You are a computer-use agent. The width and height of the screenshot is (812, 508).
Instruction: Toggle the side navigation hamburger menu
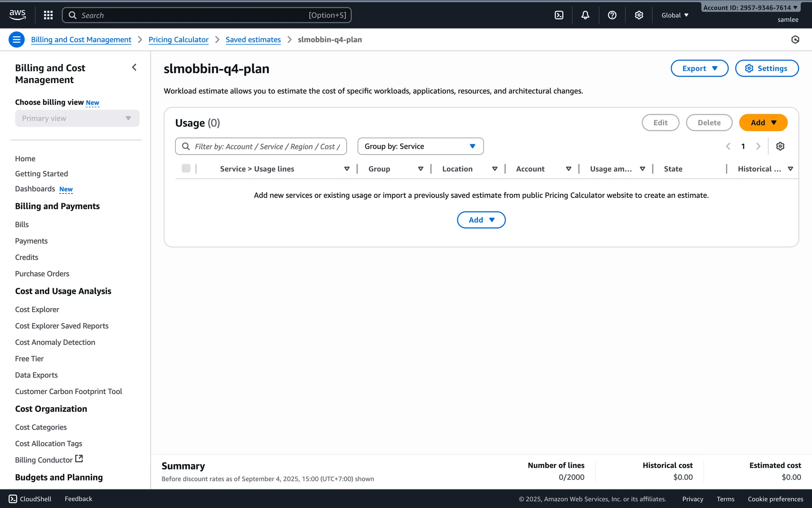coord(16,40)
